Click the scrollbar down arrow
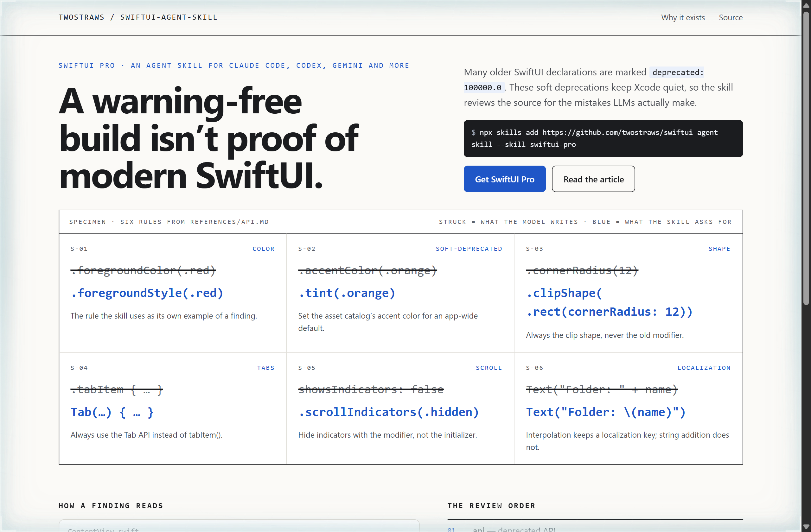This screenshot has width=811, height=532. coord(806,527)
